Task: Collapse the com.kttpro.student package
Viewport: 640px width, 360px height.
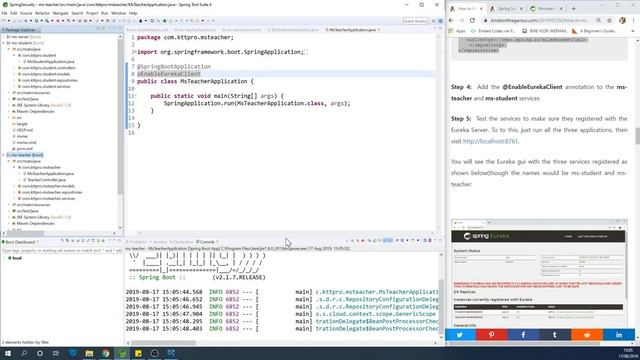Action: (x=14, y=56)
